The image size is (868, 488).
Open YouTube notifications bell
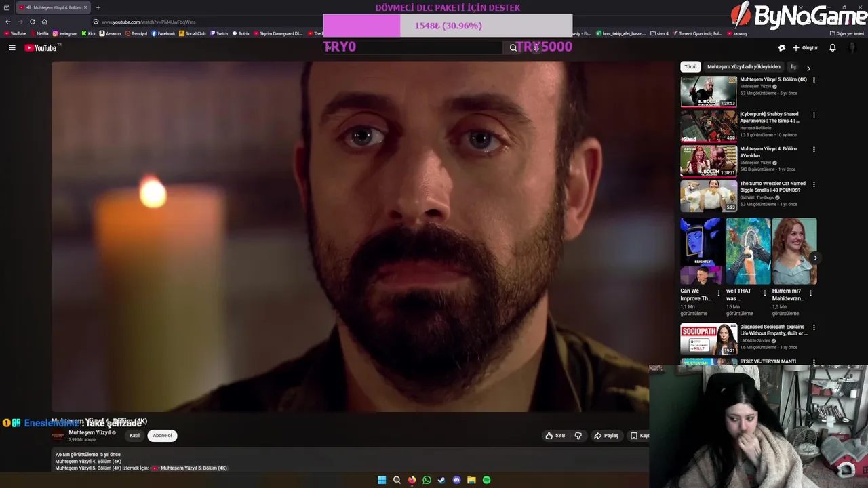point(833,48)
